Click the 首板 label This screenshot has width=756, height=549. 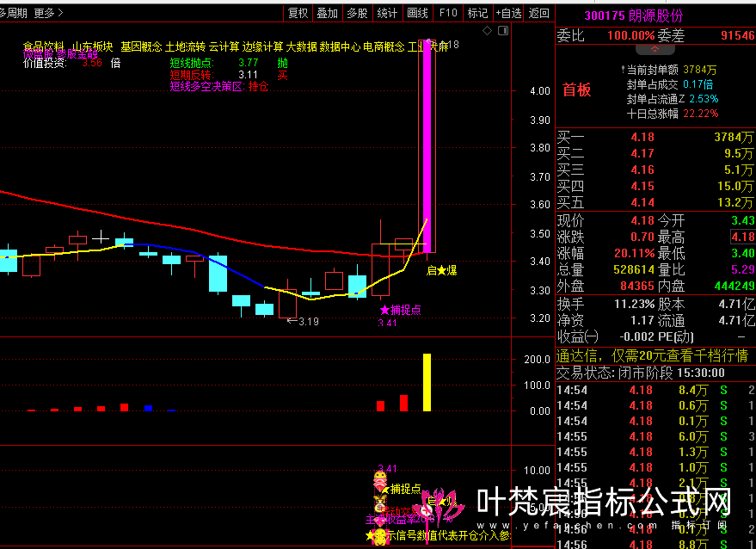click(576, 90)
